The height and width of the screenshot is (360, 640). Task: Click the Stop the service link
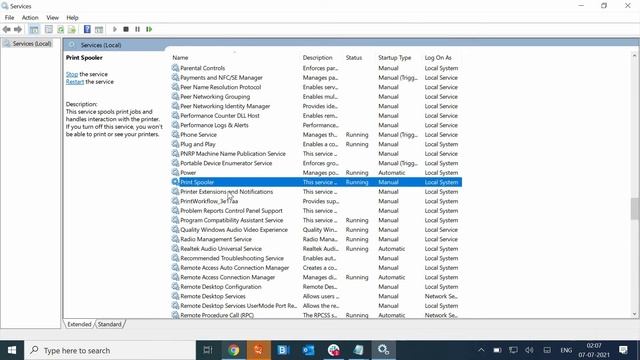click(72, 74)
